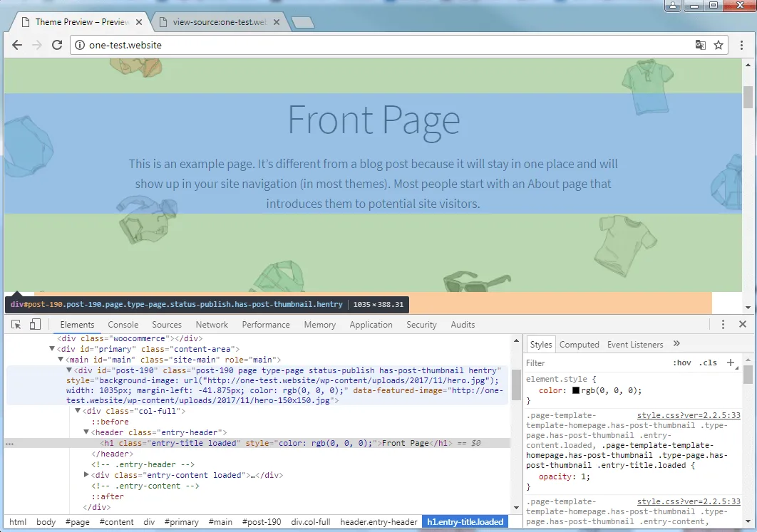Open the Computed styles tab
This screenshot has height=532, width=757.
[579, 344]
